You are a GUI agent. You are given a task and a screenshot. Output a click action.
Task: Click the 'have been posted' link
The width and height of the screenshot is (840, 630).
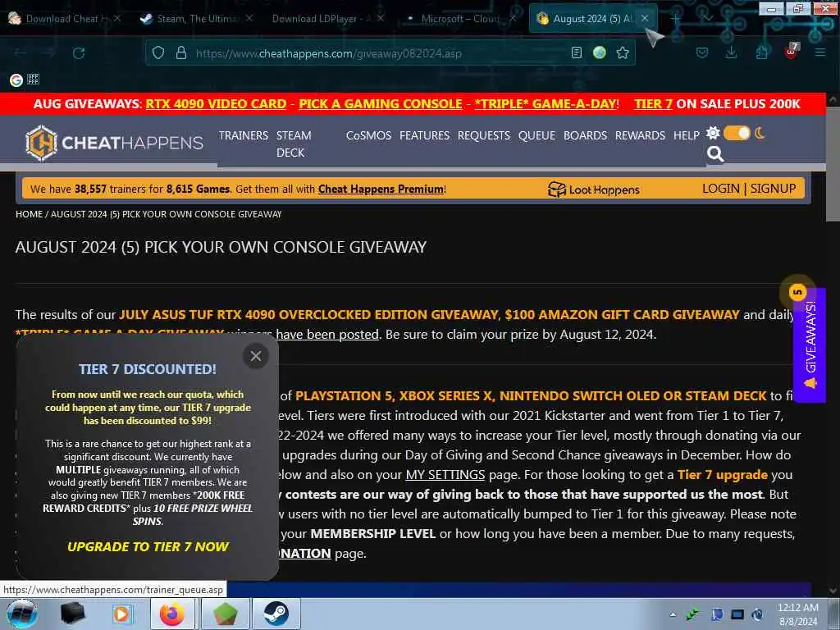coord(327,335)
